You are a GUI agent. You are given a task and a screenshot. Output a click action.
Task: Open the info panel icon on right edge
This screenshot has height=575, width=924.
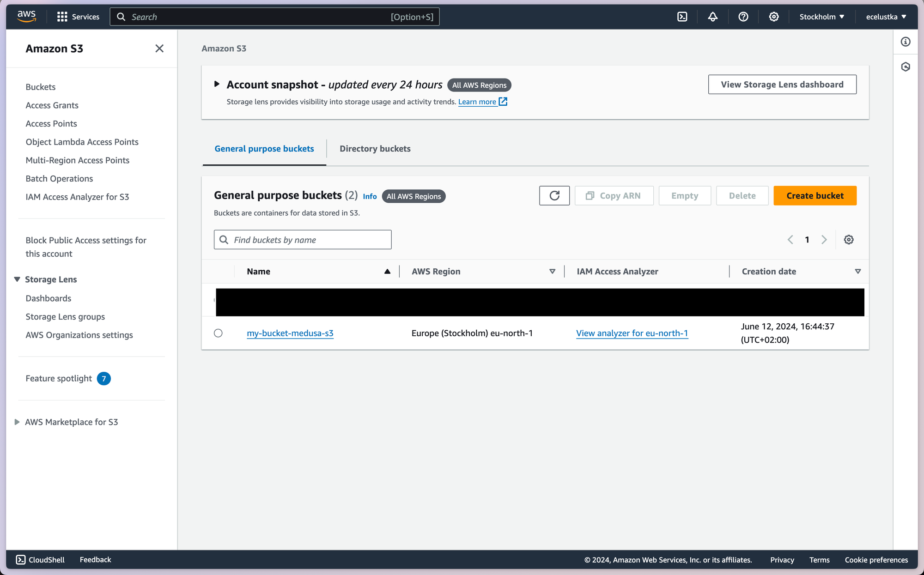point(906,42)
